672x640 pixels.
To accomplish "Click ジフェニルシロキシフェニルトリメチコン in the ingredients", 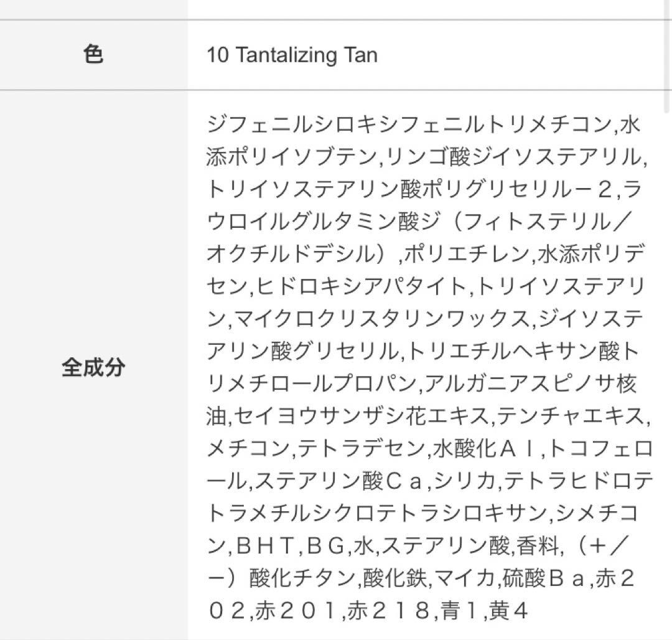I will click(x=409, y=125).
